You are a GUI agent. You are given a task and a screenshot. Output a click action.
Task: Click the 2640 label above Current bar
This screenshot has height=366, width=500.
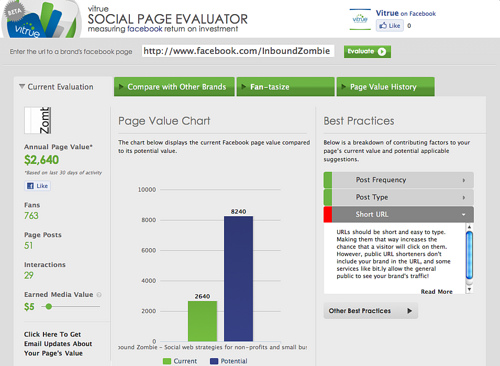202,296
